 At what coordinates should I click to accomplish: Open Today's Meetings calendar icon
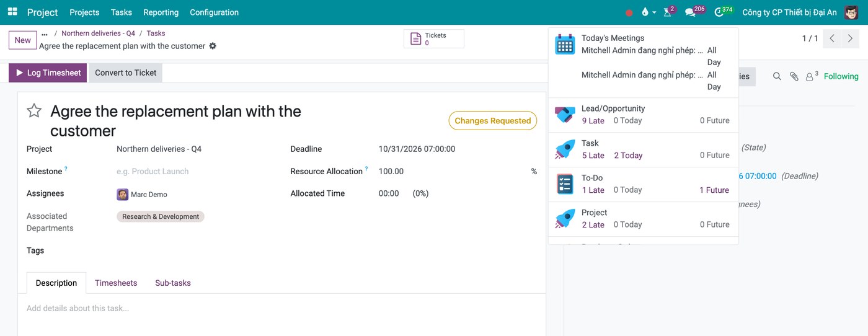click(565, 45)
